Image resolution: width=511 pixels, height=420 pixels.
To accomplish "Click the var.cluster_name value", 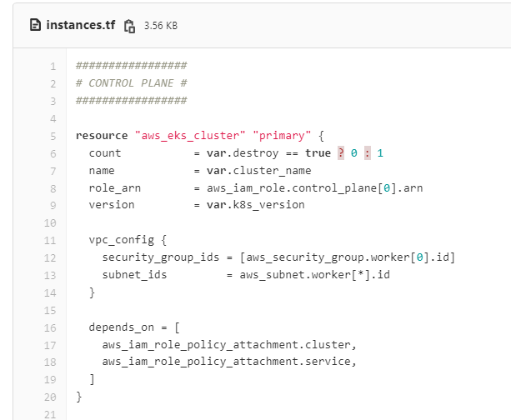I will [253, 171].
